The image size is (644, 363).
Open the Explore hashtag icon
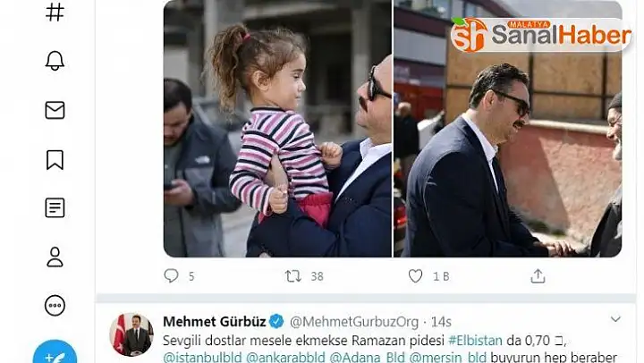[55, 12]
